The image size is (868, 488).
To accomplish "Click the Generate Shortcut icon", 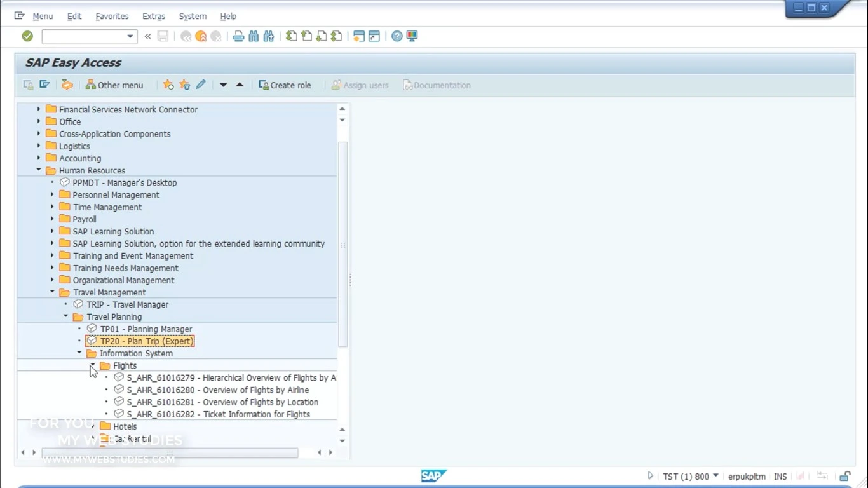I will tap(374, 36).
